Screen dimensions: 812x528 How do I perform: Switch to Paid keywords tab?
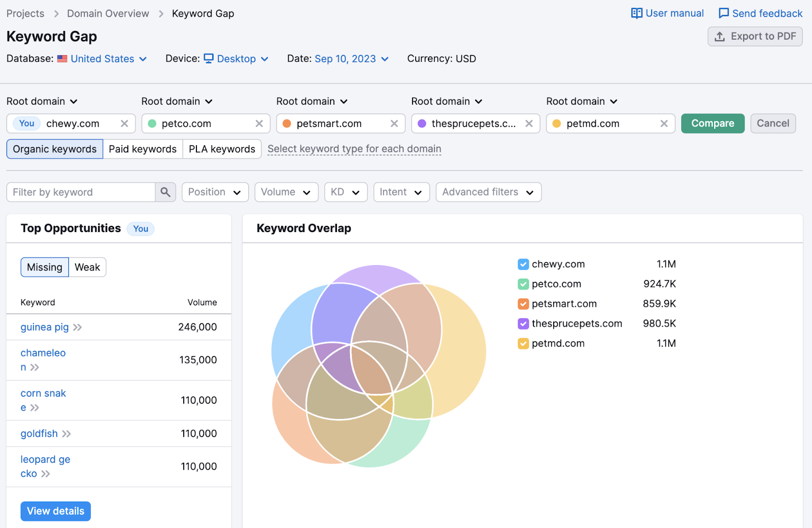point(143,149)
